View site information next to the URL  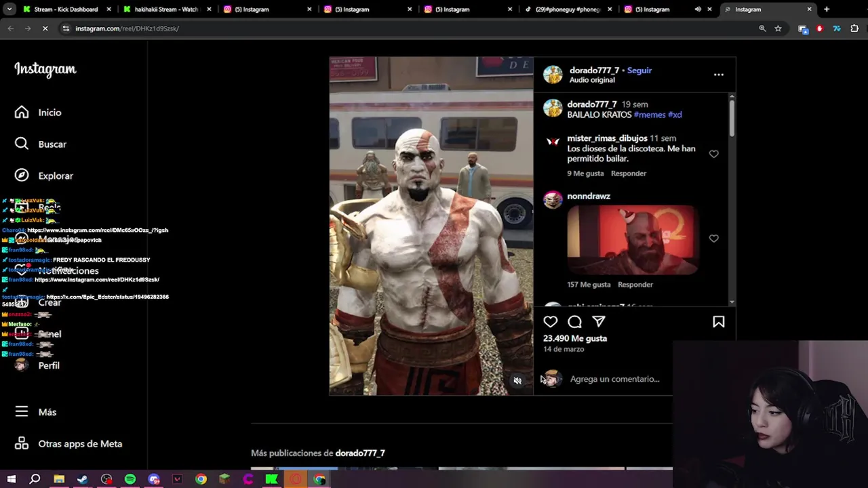click(x=66, y=28)
